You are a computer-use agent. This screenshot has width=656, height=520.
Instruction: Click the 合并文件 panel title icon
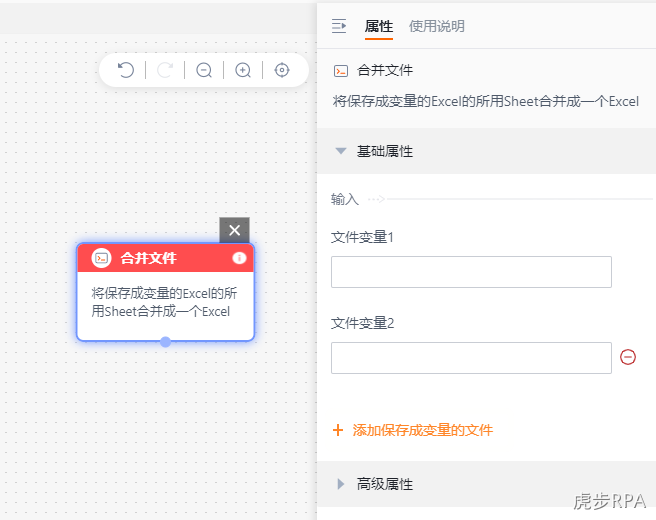coord(341,71)
